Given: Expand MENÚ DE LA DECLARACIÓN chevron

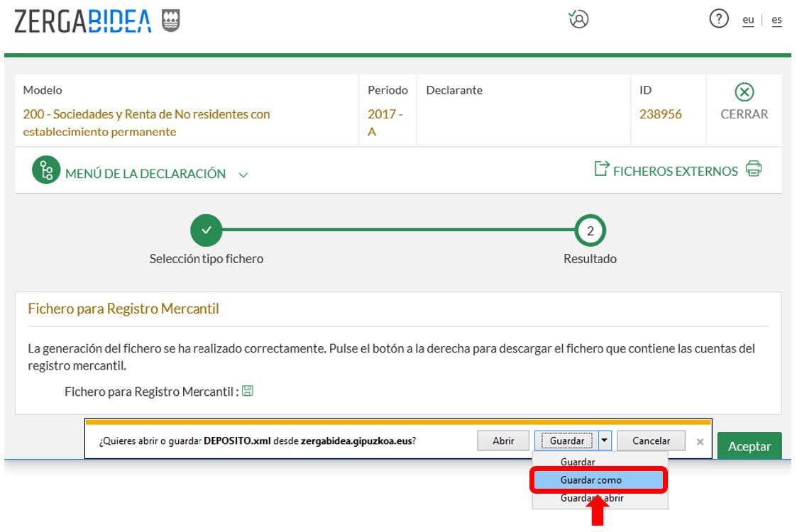Looking at the screenshot, I should 243,174.
